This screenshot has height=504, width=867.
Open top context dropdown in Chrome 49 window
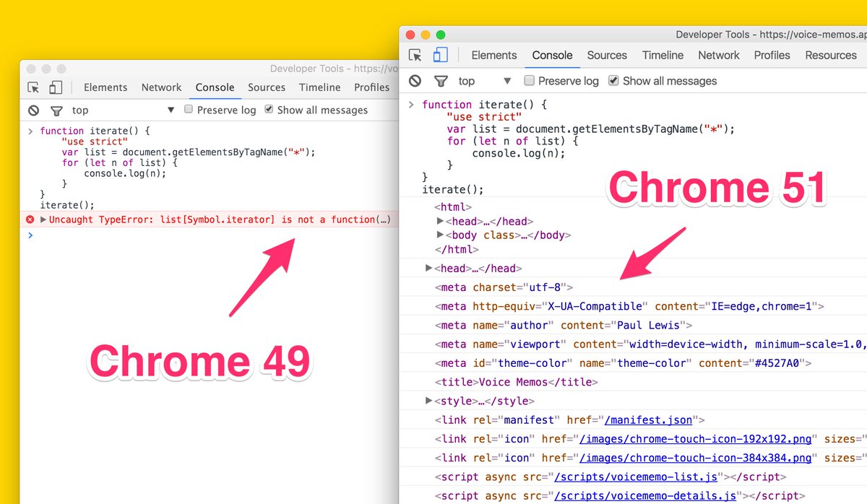click(x=124, y=110)
